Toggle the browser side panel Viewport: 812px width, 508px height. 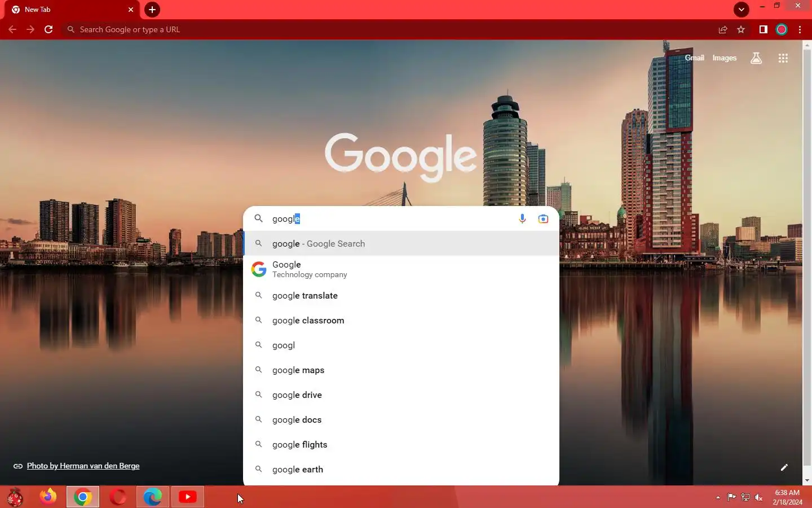(763, 29)
